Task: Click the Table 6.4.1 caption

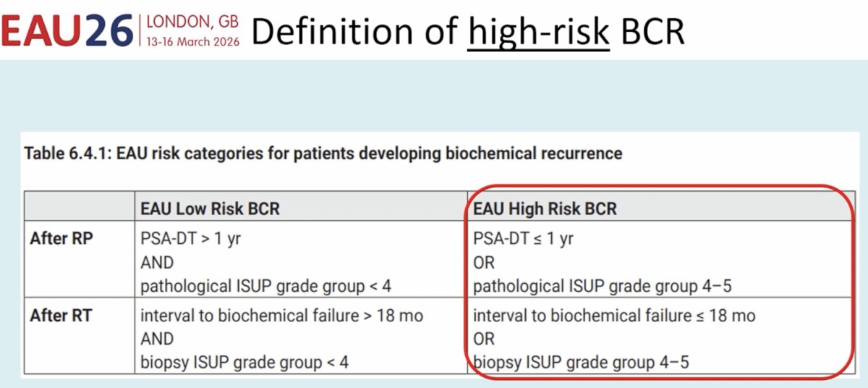Action: click(323, 153)
